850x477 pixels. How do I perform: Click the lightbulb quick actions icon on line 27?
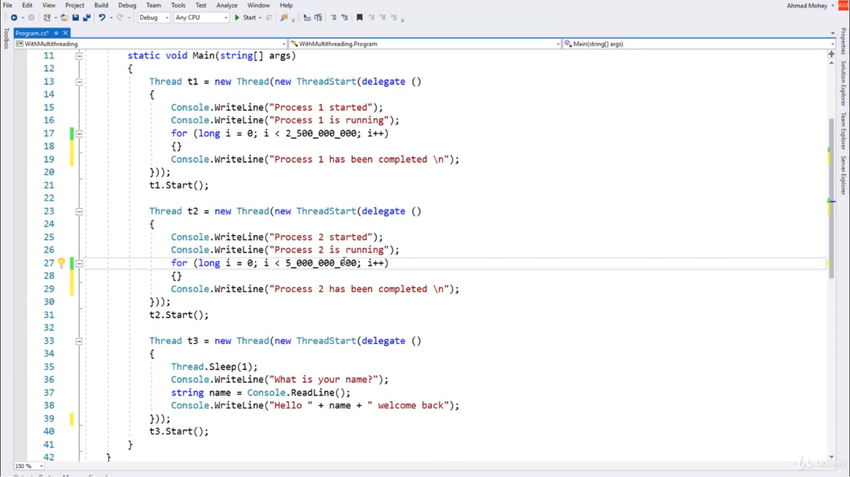pyautogui.click(x=61, y=263)
